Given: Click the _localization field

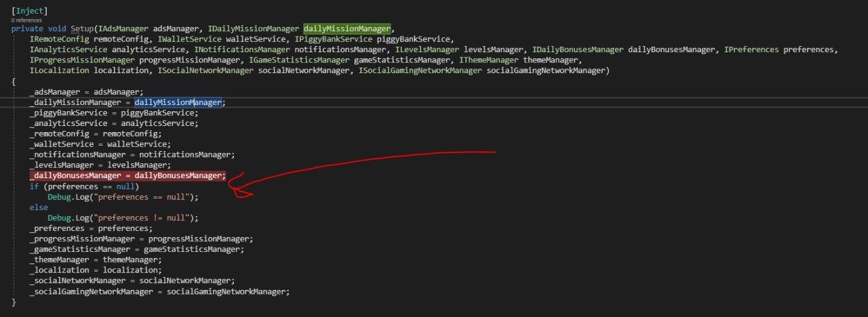Looking at the screenshot, I should tap(60, 270).
